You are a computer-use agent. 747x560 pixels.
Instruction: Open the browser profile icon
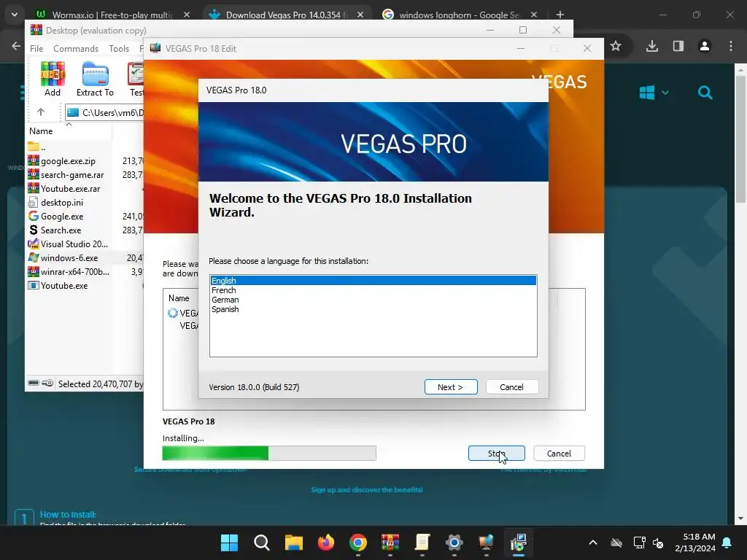pos(705,46)
